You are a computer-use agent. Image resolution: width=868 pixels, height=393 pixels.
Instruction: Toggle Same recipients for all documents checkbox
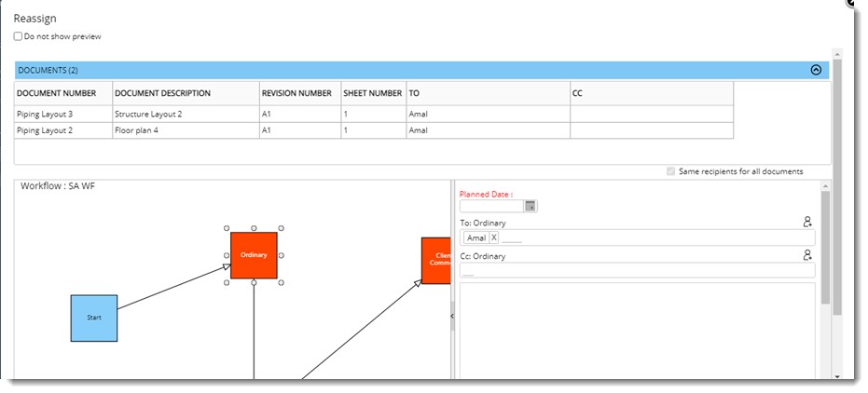[671, 171]
